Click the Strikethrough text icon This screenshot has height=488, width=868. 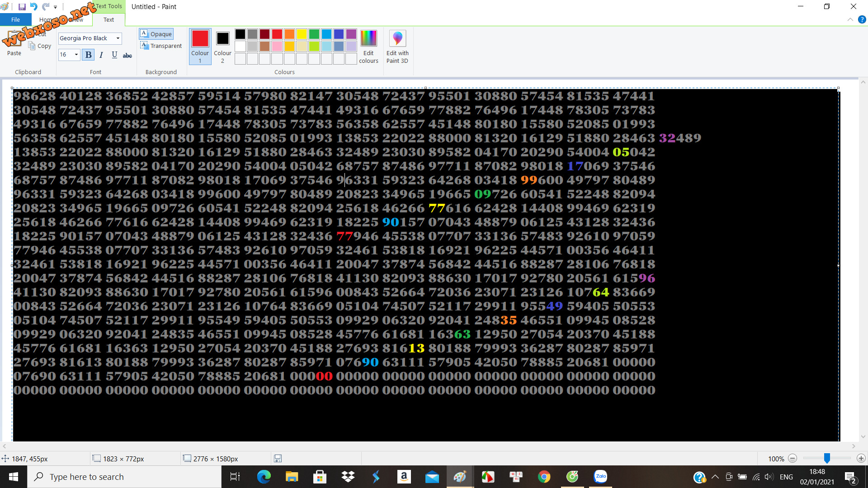pos(127,56)
